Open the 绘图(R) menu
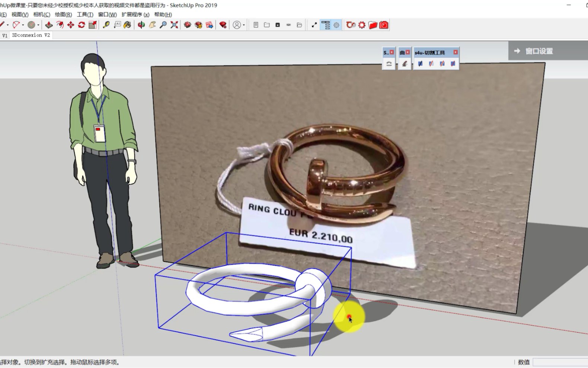Image resolution: width=588 pixels, height=368 pixels. pyautogui.click(x=63, y=15)
